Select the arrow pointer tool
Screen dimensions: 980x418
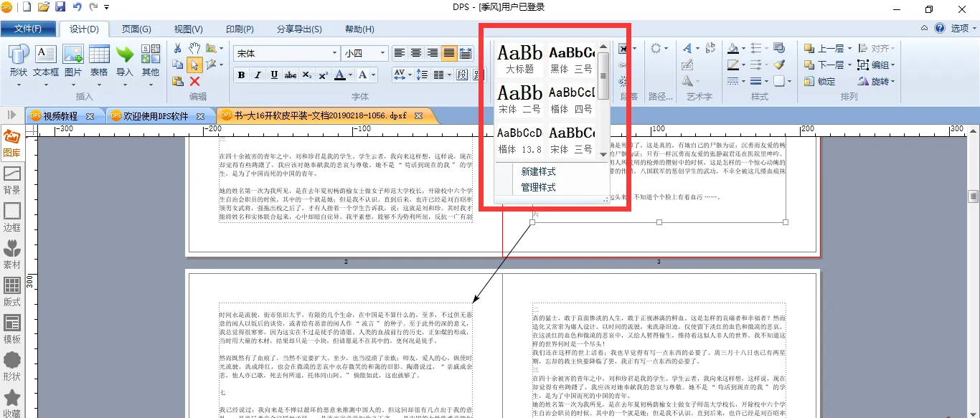[x=194, y=65]
